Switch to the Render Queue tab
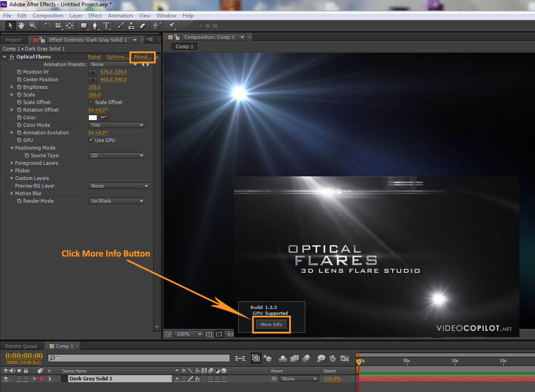Viewport: 535px width, 392px height. pos(21,346)
